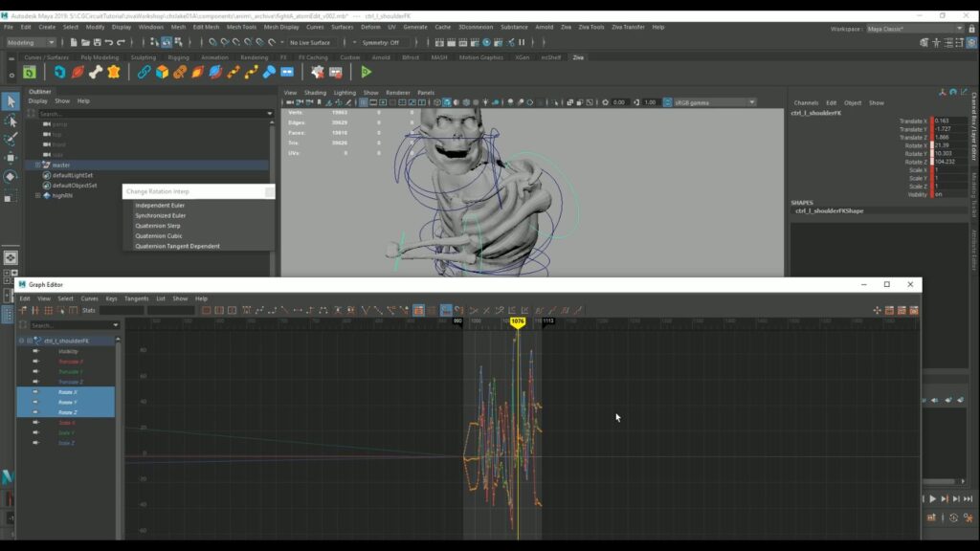Click the New Scene icon in the status line
This screenshot has height=551, width=980.
pyautogui.click(x=74, y=42)
